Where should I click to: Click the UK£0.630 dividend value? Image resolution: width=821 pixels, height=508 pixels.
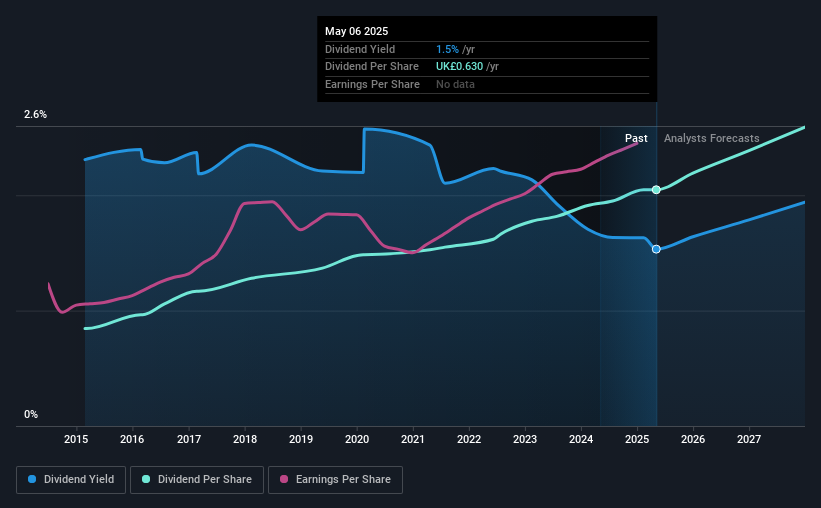pos(459,67)
